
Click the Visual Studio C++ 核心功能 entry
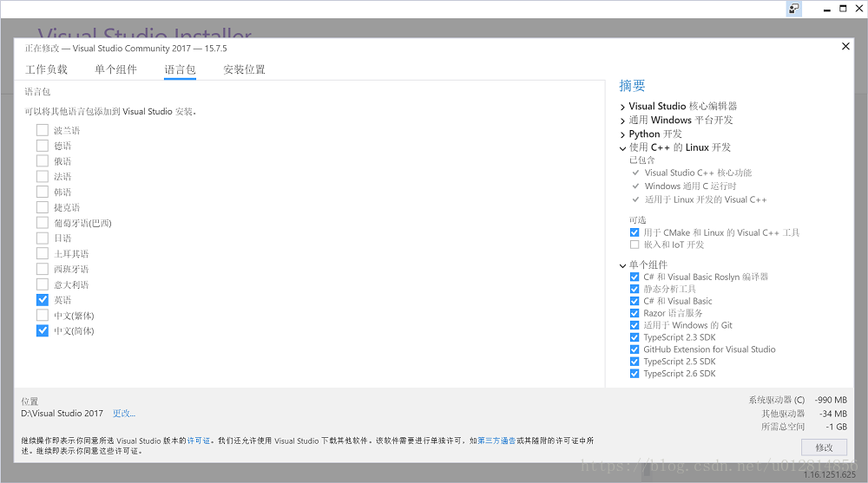(698, 173)
